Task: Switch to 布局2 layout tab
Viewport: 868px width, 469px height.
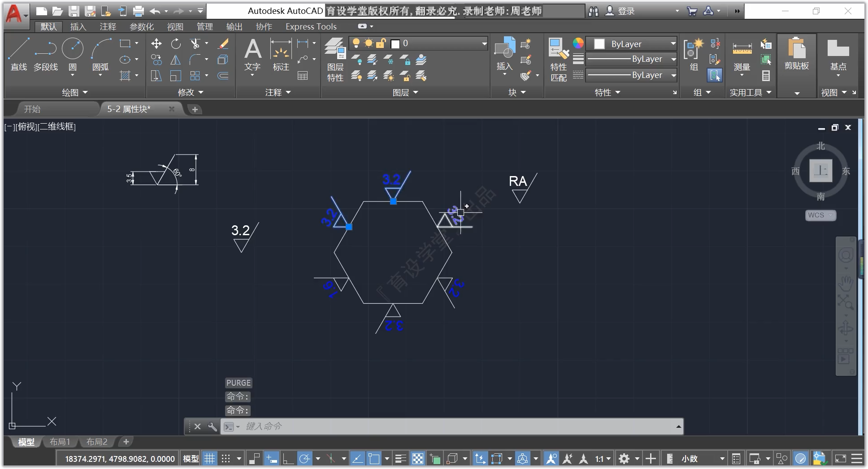Action: click(97, 442)
